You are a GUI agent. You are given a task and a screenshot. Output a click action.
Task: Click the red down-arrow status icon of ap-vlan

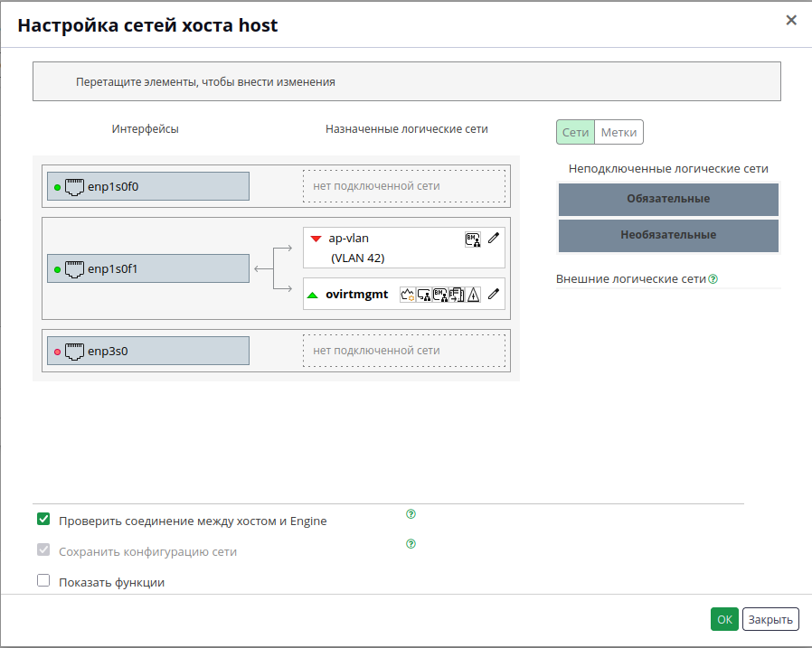pyautogui.click(x=316, y=239)
